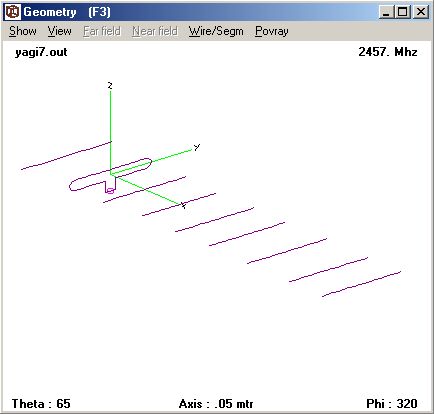434x414 pixels.
Task: Click the yagi7.out filename label
Action: coord(41,52)
